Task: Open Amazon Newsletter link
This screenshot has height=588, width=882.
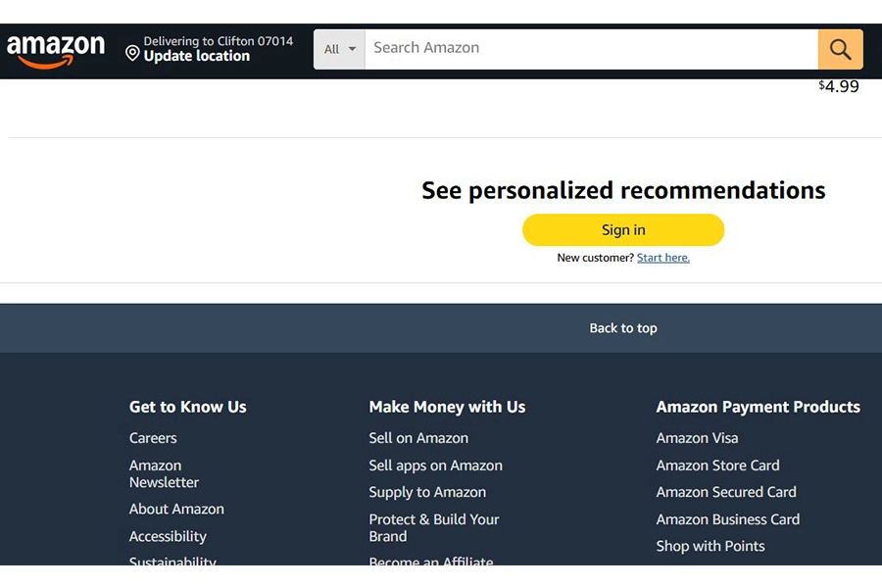Action: tap(164, 473)
